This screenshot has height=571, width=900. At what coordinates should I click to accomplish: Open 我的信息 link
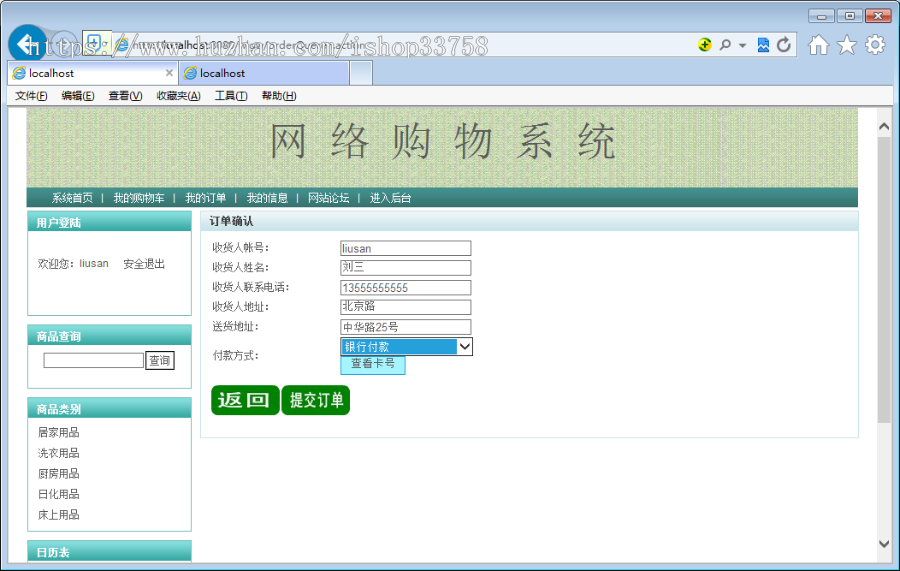[267, 198]
